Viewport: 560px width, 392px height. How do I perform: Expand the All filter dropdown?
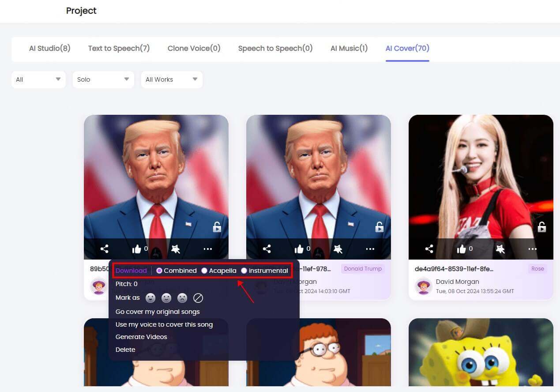[x=38, y=79]
